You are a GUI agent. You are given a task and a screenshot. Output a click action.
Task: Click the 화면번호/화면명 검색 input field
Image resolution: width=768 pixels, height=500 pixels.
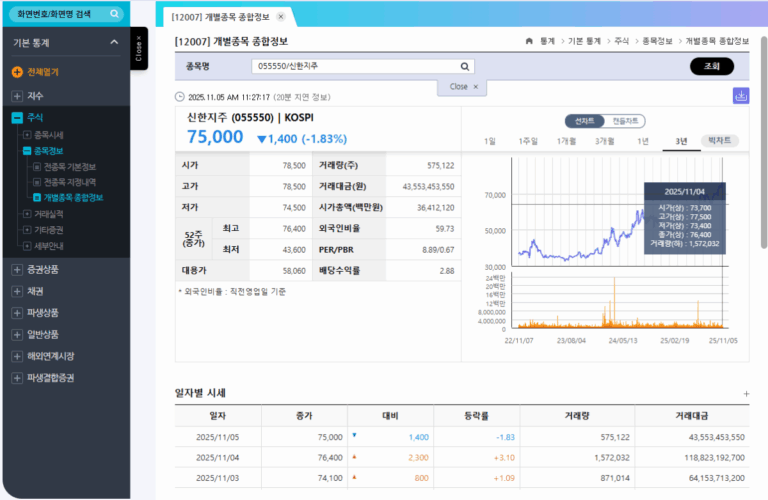point(59,14)
